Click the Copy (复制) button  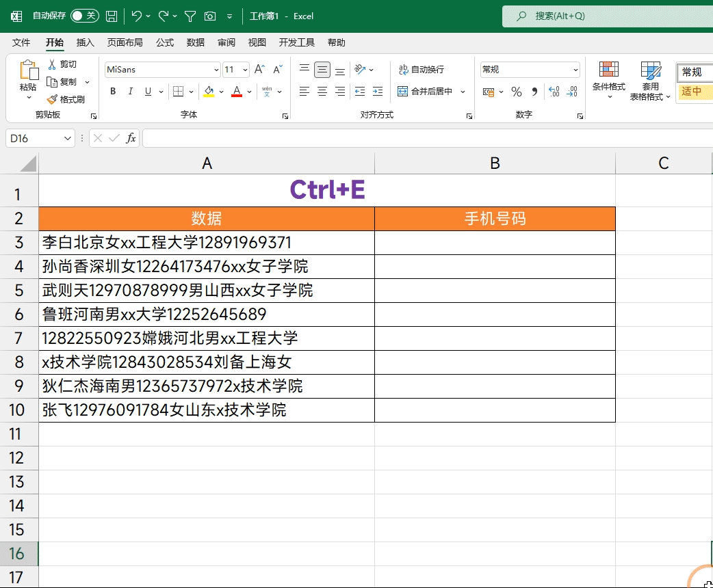(x=63, y=82)
